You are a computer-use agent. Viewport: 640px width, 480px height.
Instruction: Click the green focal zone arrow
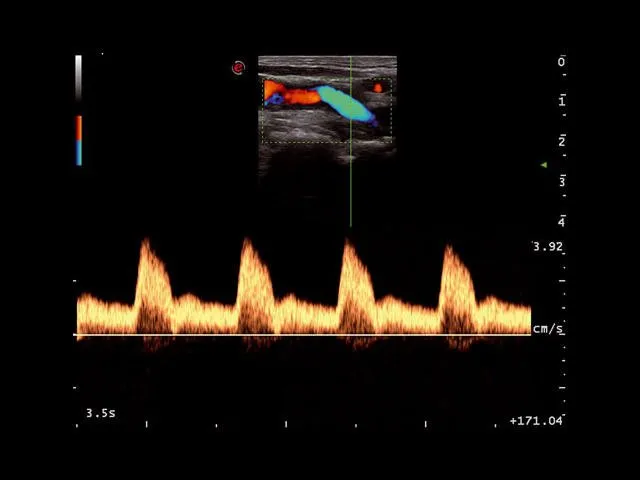pos(543,165)
